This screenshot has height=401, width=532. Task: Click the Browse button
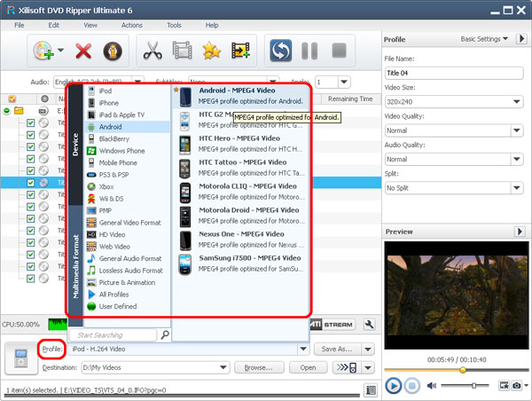(x=259, y=367)
